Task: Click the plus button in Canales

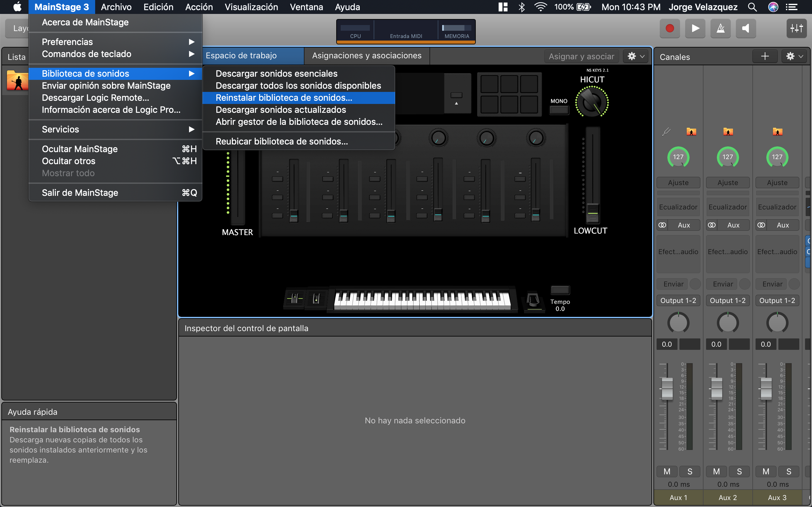Action: click(765, 56)
